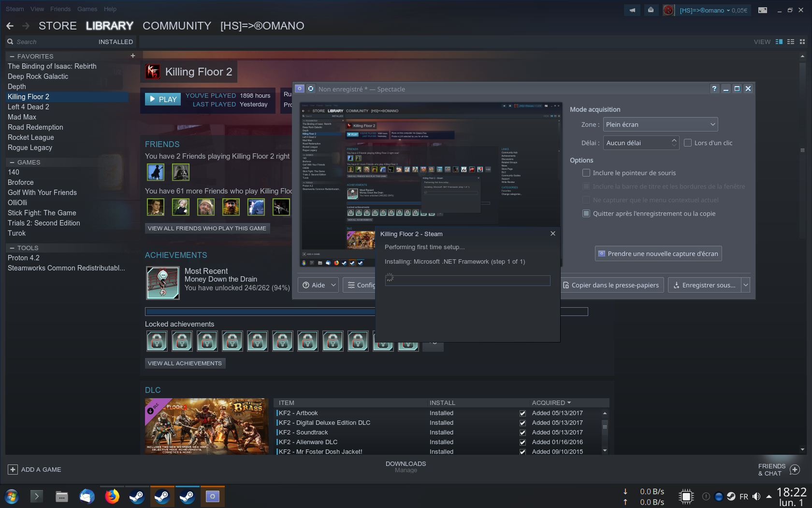Open the Firefox browser from the taskbar
This screenshot has height=508, width=812.
point(112,496)
